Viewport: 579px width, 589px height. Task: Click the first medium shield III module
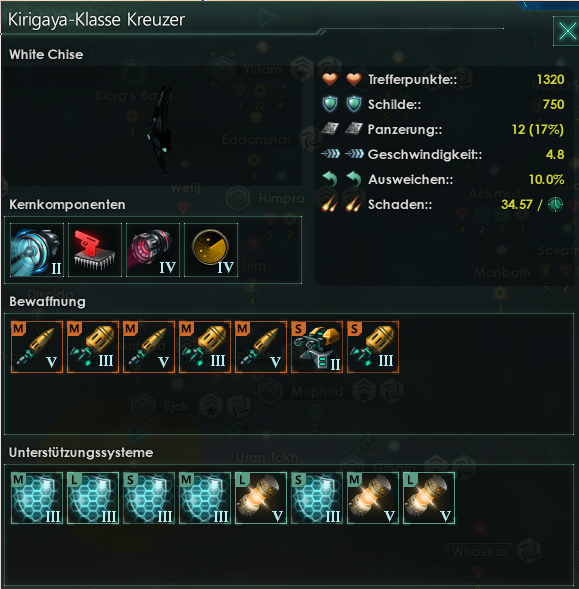(x=37, y=498)
